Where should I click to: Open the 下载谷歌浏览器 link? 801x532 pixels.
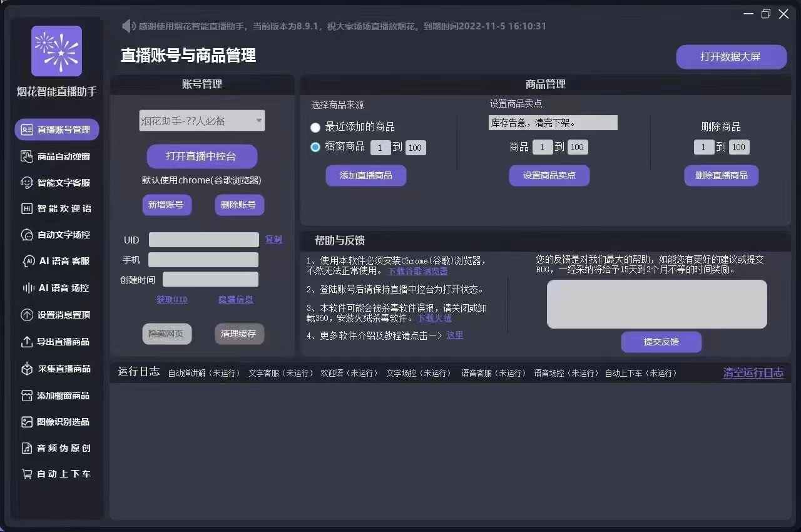point(417,271)
